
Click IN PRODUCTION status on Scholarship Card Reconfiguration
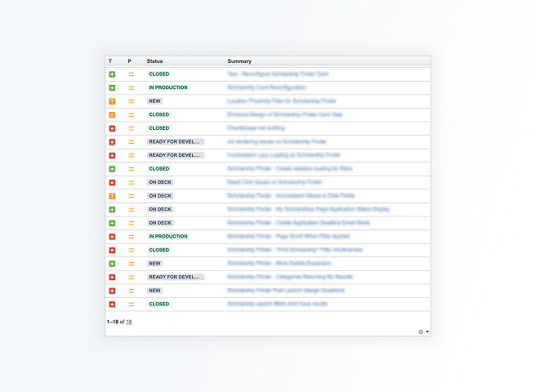tap(167, 87)
